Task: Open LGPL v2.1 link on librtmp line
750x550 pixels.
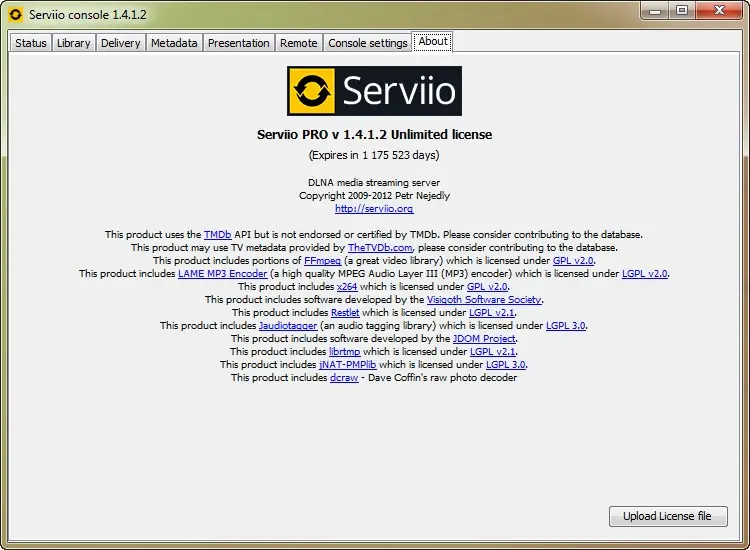Action: pos(493,351)
